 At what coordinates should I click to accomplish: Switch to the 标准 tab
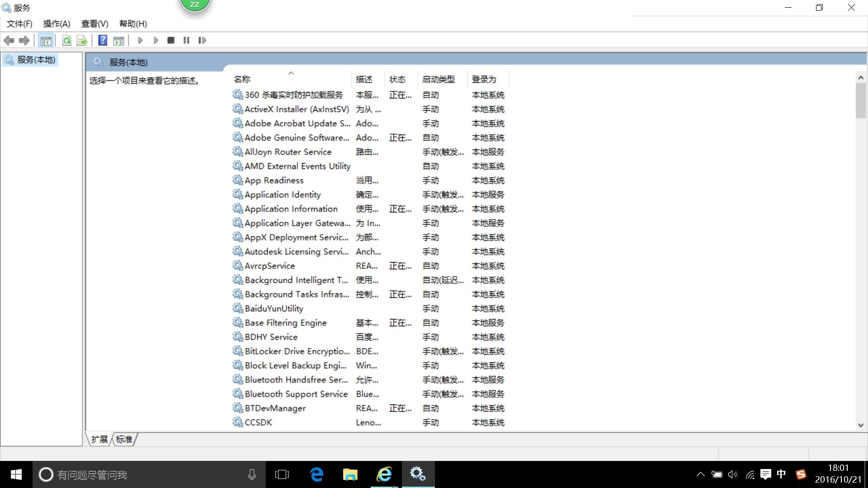pyautogui.click(x=124, y=439)
